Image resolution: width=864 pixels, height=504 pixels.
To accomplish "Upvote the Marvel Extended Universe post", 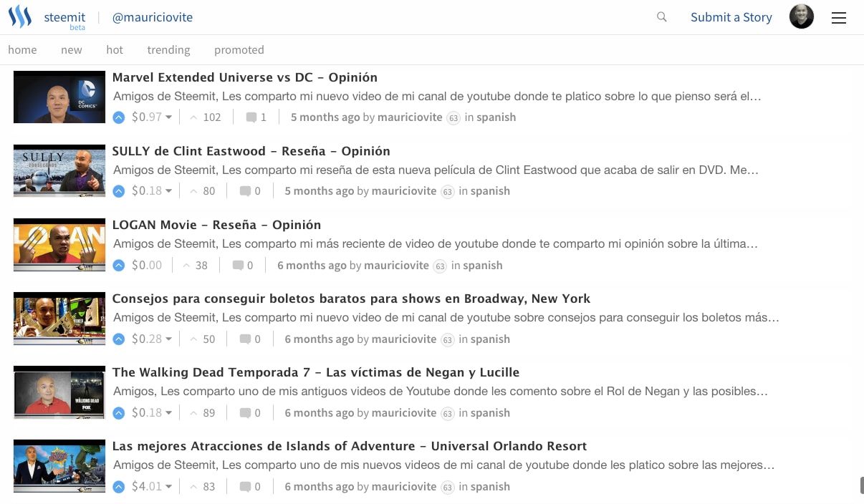I will (119, 117).
